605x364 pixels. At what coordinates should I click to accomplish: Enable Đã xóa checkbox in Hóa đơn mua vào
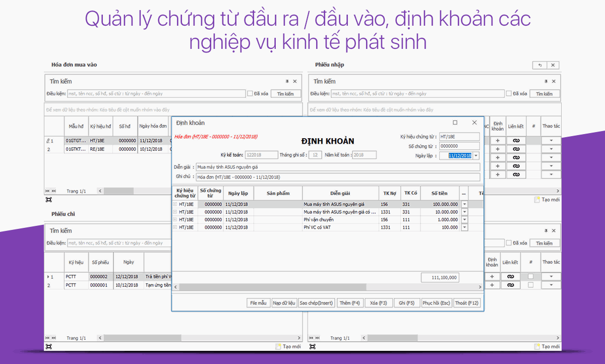pos(250,94)
